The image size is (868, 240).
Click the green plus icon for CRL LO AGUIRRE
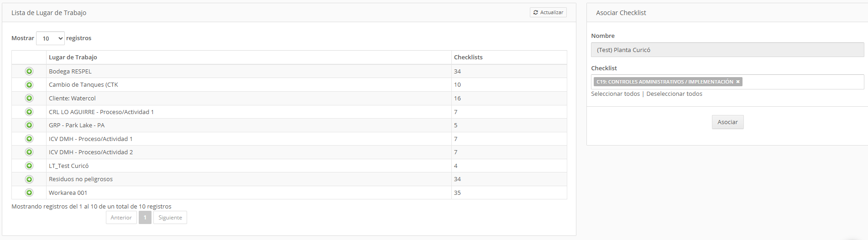coord(29,112)
